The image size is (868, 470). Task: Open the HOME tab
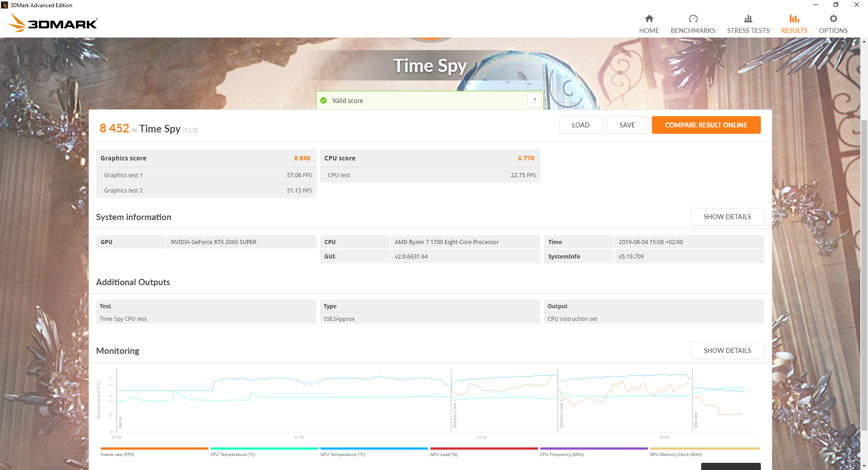point(649,24)
